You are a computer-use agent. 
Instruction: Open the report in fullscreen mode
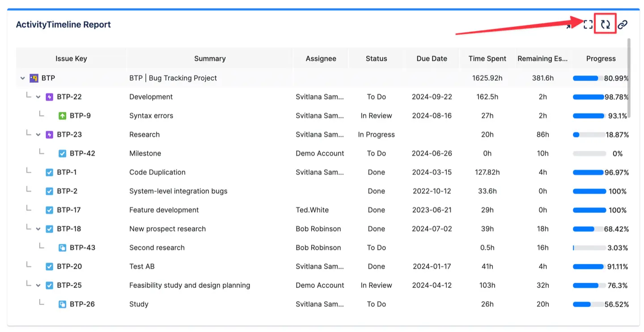[588, 25]
